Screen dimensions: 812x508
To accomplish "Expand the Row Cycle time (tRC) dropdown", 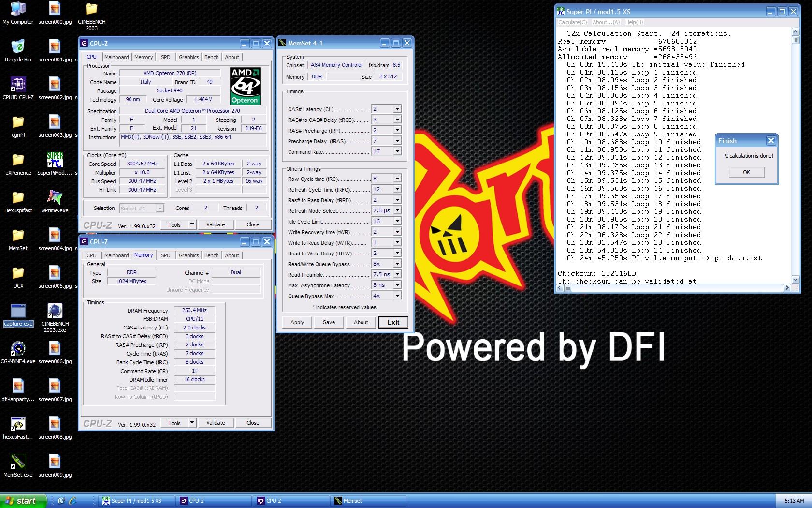I will [397, 179].
